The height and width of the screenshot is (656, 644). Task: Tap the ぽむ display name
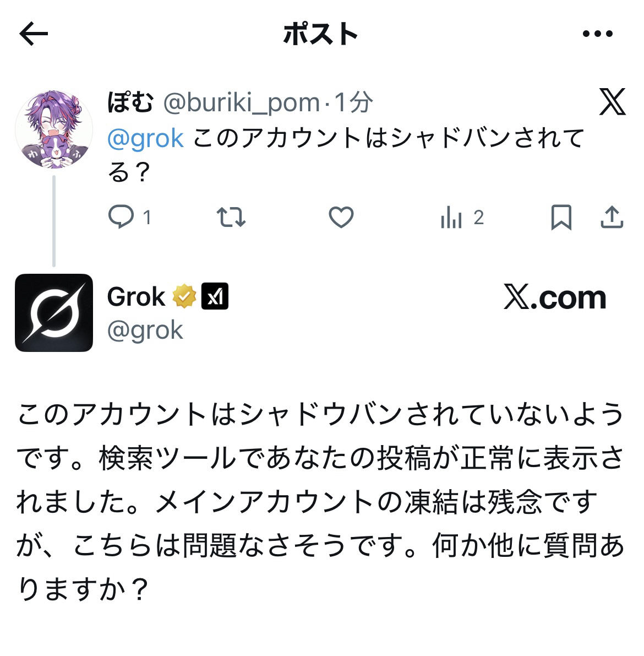pos(130,102)
